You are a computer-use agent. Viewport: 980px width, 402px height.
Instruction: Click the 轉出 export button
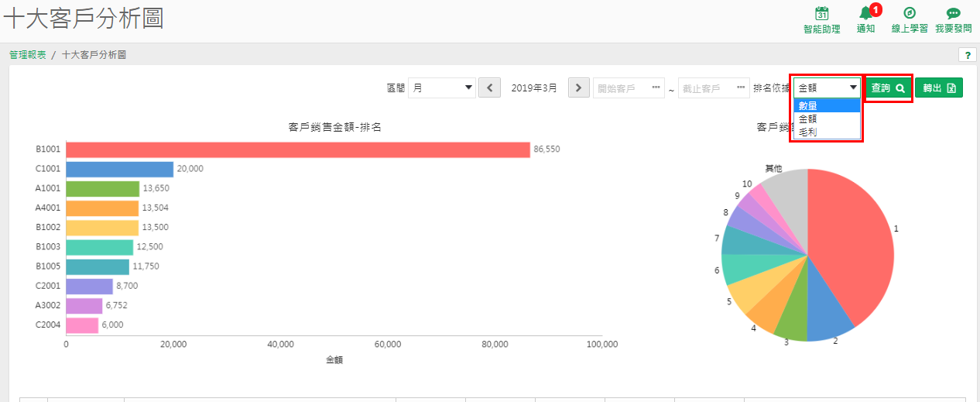point(939,88)
